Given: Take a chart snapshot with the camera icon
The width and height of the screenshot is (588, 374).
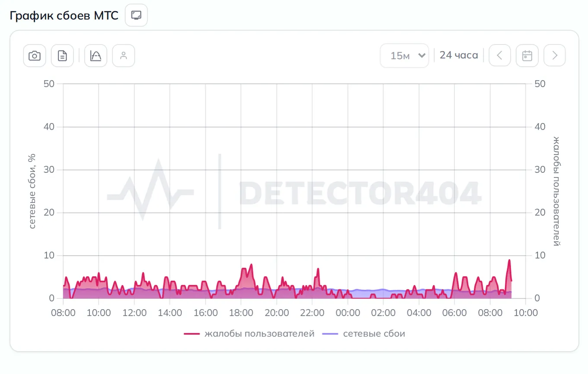Looking at the screenshot, I should click(x=35, y=56).
